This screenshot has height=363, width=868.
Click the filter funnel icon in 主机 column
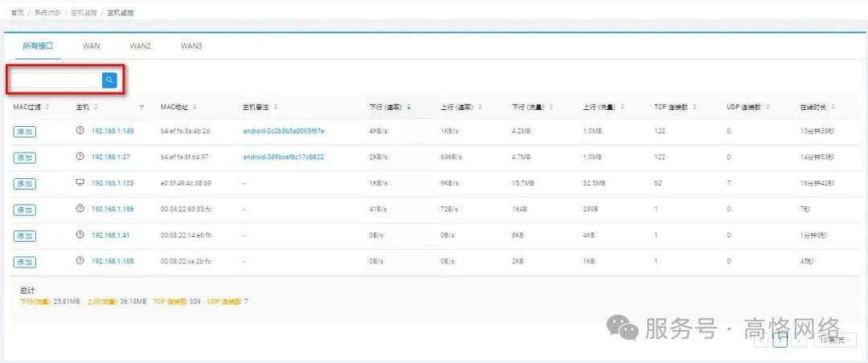[x=141, y=108]
